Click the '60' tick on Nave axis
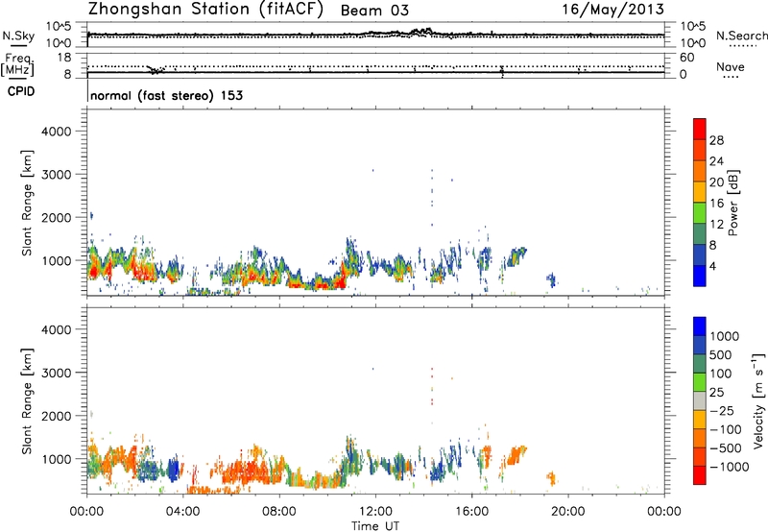The image size is (768, 532). (686, 58)
